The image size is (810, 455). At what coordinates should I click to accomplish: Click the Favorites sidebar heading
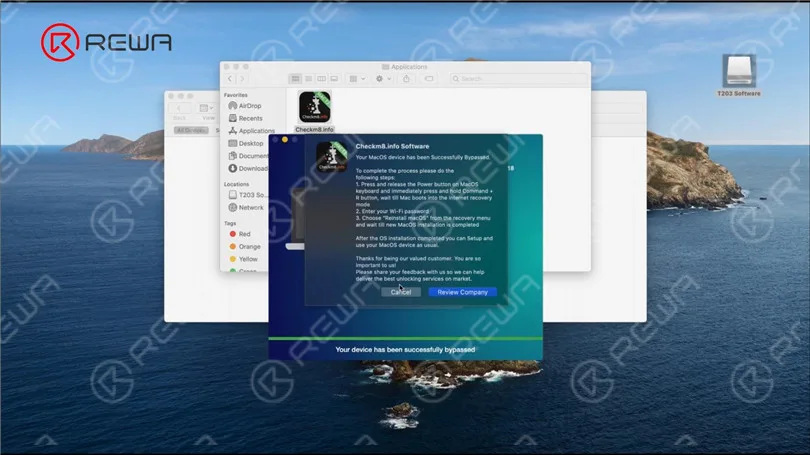click(236, 95)
